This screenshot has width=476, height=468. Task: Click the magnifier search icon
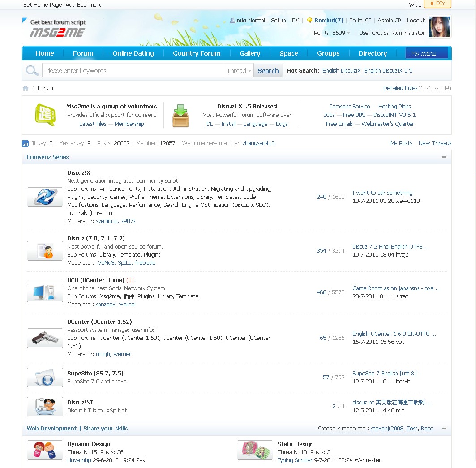(x=32, y=70)
